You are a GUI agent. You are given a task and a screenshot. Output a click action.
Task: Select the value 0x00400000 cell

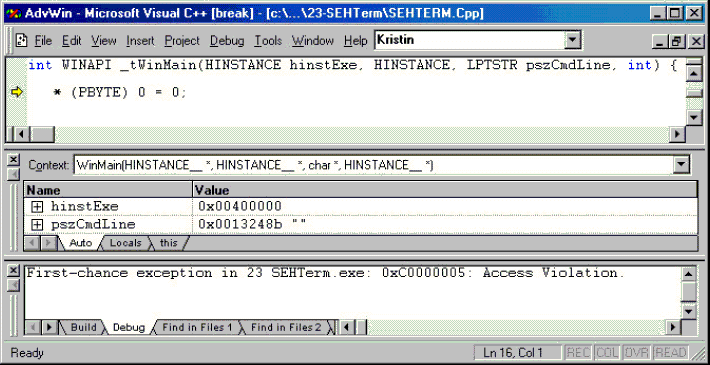click(445, 207)
